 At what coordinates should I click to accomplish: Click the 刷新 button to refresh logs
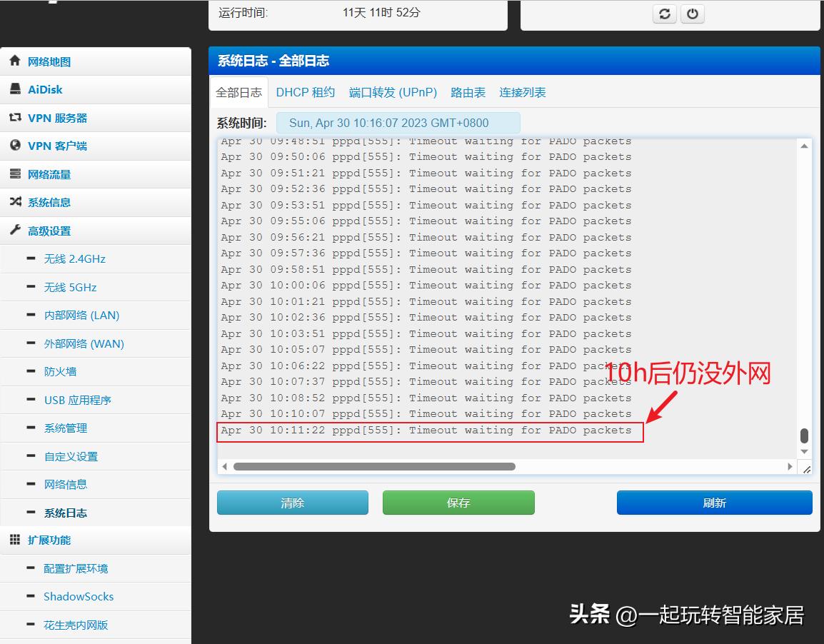pyautogui.click(x=714, y=502)
